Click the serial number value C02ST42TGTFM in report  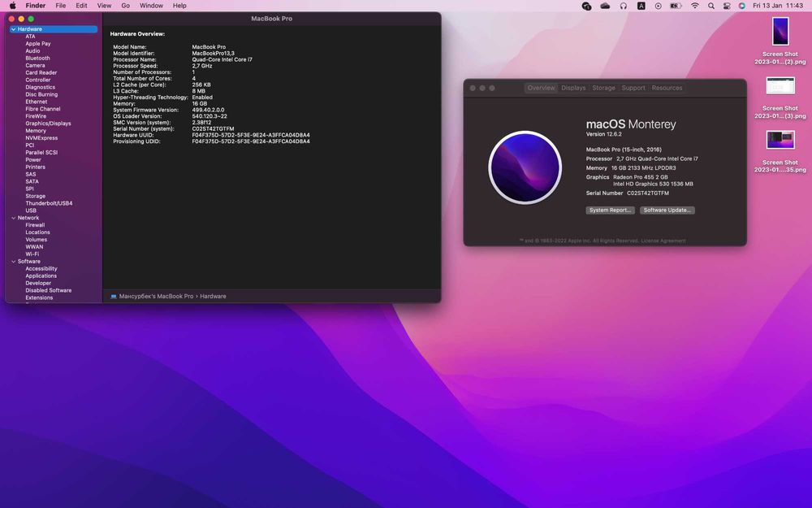pyautogui.click(x=213, y=129)
